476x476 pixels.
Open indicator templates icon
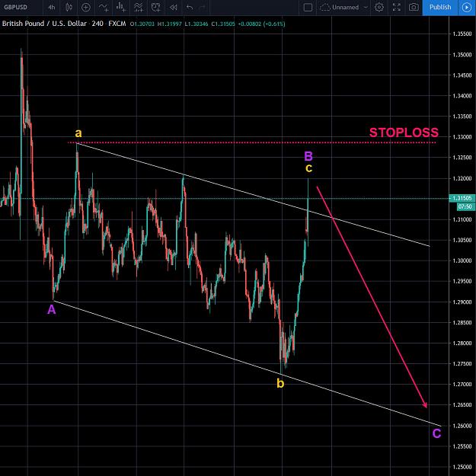coord(139,8)
